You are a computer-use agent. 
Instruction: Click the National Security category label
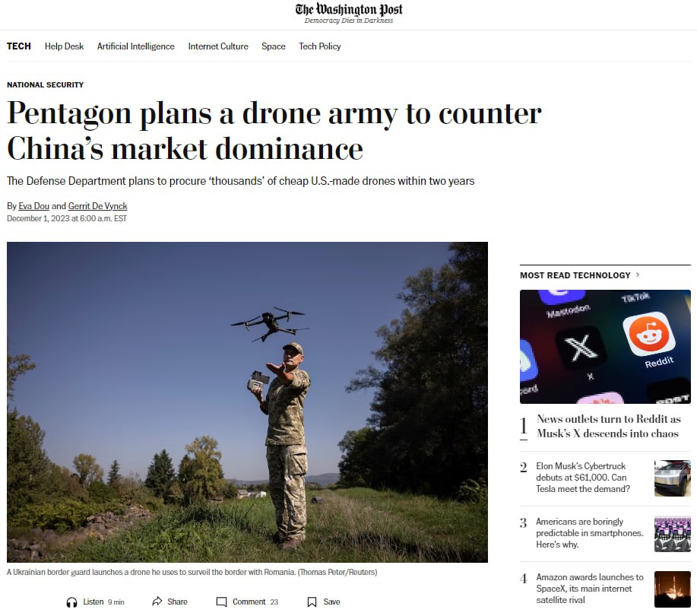click(x=45, y=84)
